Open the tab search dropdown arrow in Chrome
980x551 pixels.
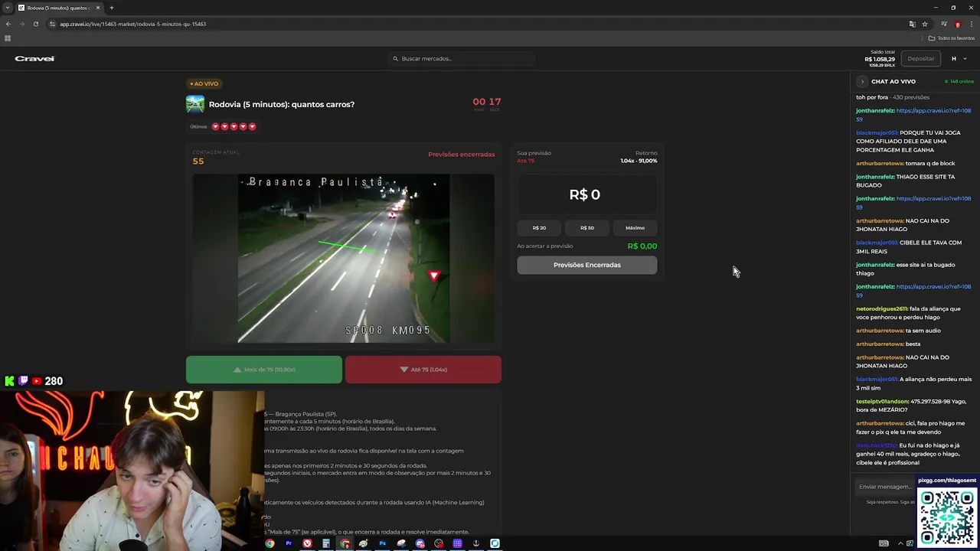click(x=8, y=8)
